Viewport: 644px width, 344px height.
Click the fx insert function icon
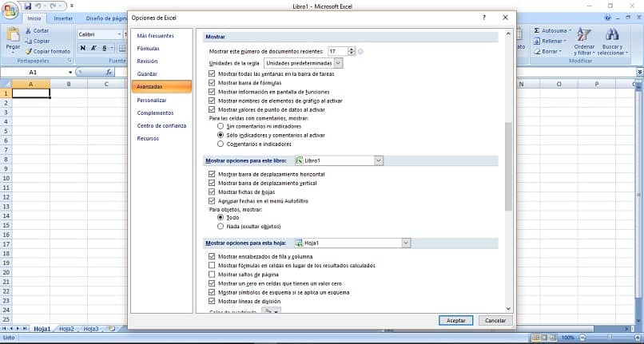click(x=109, y=73)
